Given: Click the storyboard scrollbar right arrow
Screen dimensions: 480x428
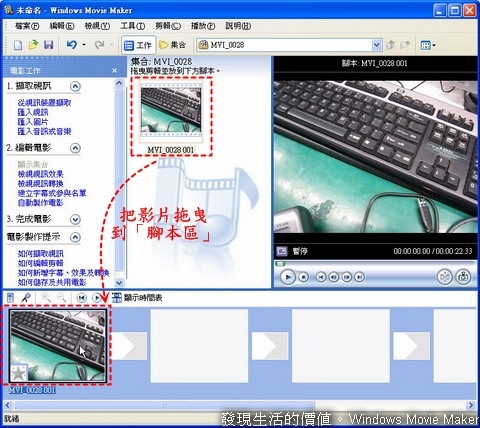Looking at the screenshot, I should [471, 405].
